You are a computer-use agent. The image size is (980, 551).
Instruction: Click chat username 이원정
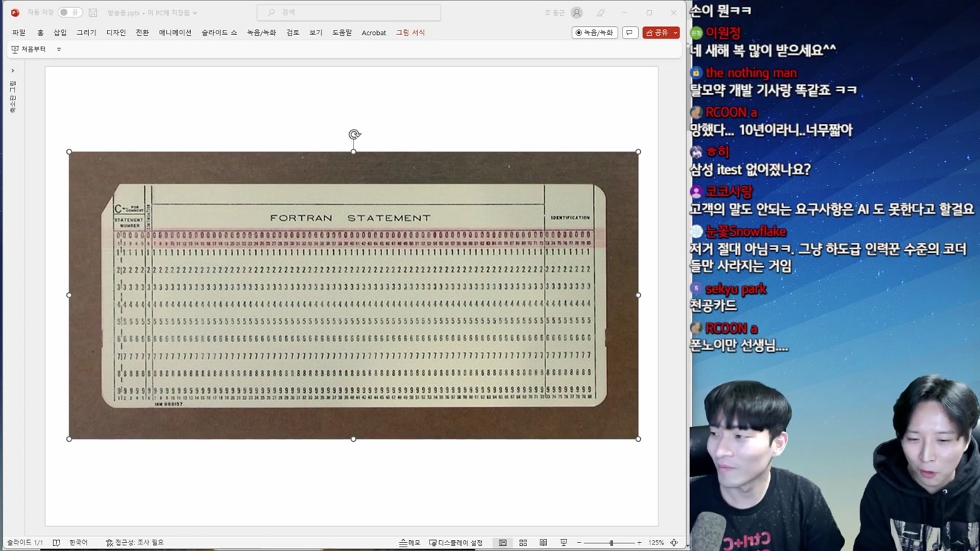point(723,34)
